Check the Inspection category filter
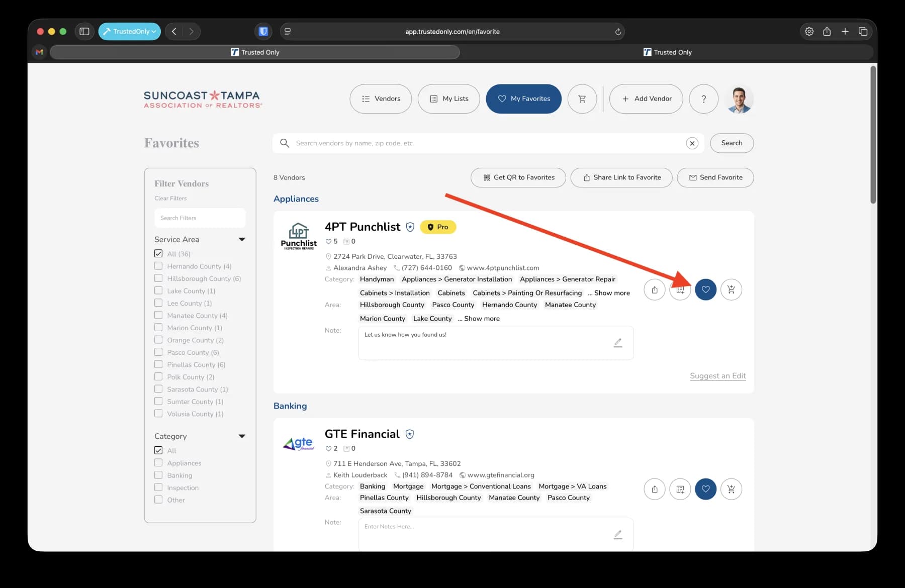 tap(158, 487)
